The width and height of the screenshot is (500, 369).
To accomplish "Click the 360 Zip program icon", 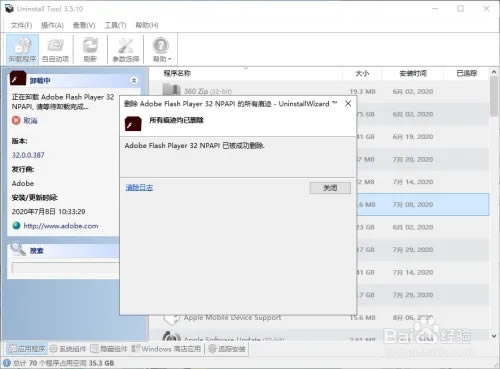I will click(x=171, y=90).
